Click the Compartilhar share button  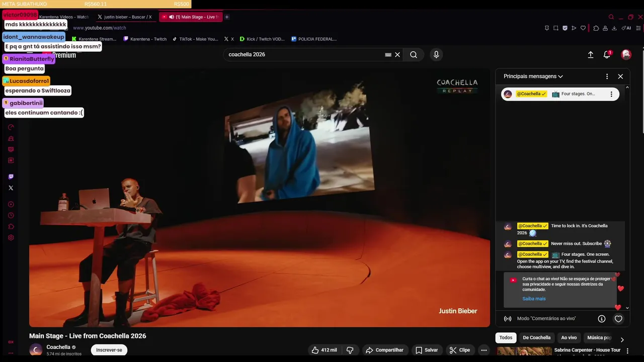click(384, 350)
